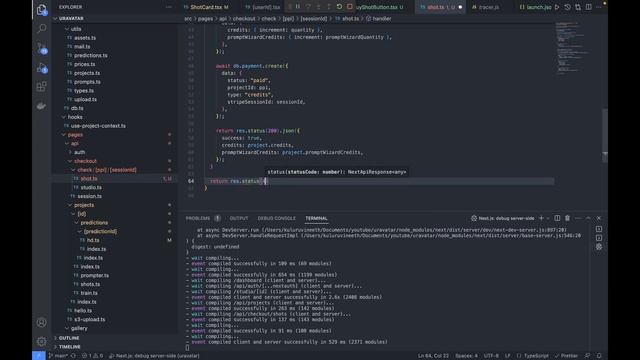This screenshot has width=640, height=360.
Task: Split the terminal panel
Action: [x=557, y=218]
